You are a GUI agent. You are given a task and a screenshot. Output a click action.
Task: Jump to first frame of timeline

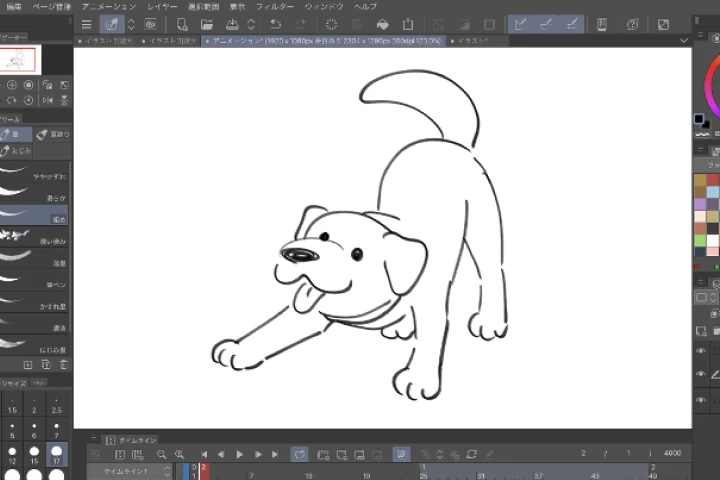pos(204,454)
